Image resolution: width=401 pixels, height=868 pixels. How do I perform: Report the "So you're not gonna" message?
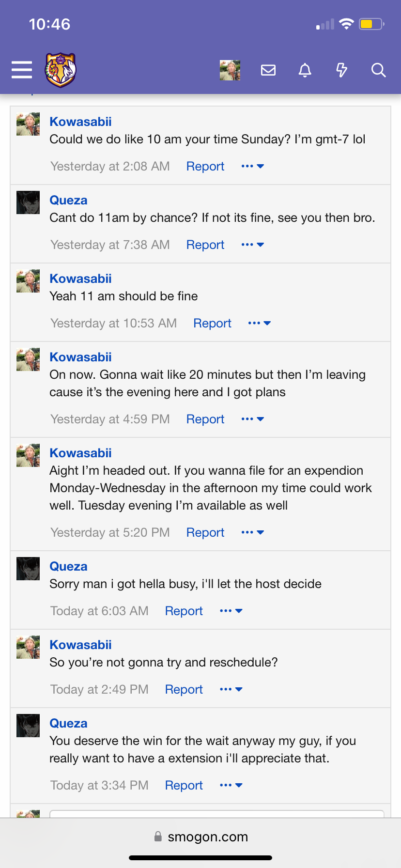(x=184, y=689)
